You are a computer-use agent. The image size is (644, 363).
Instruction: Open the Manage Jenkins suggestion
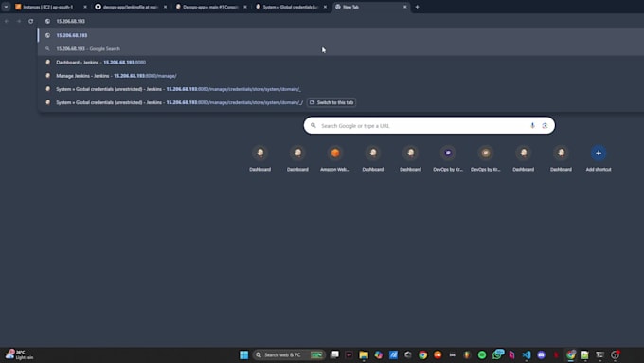[x=341, y=76]
